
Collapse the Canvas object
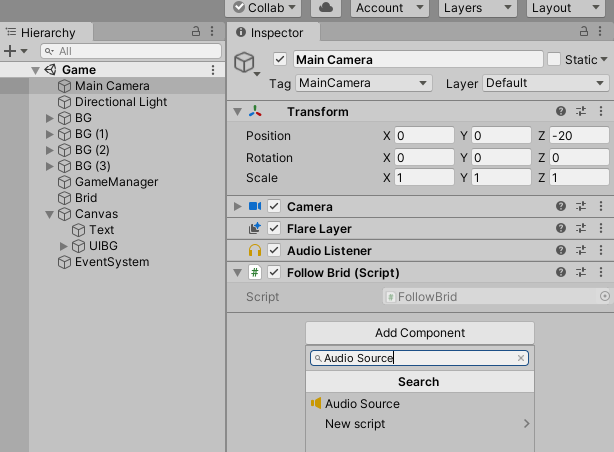pyautogui.click(x=49, y=215)
